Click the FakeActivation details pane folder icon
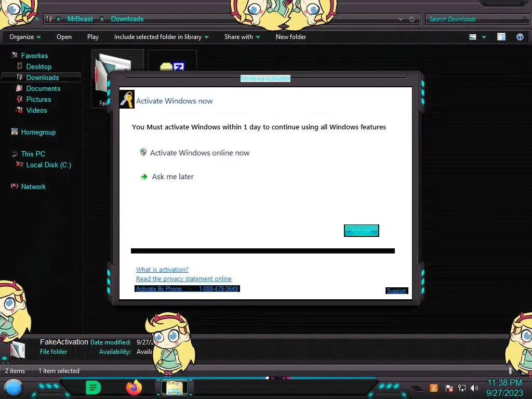Screen dimensions: 532x399 coord(17,350)
